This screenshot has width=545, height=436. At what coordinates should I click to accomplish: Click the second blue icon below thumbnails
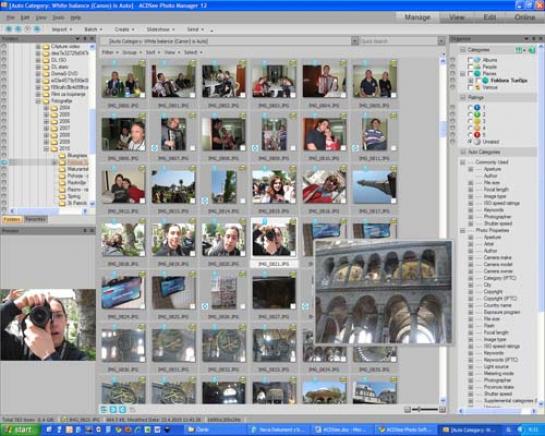pos(113,410)
